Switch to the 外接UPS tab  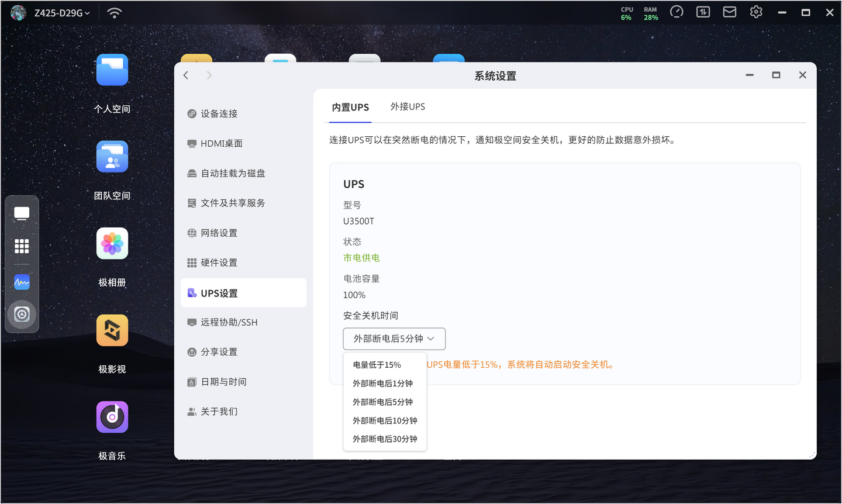click(408, 106)
